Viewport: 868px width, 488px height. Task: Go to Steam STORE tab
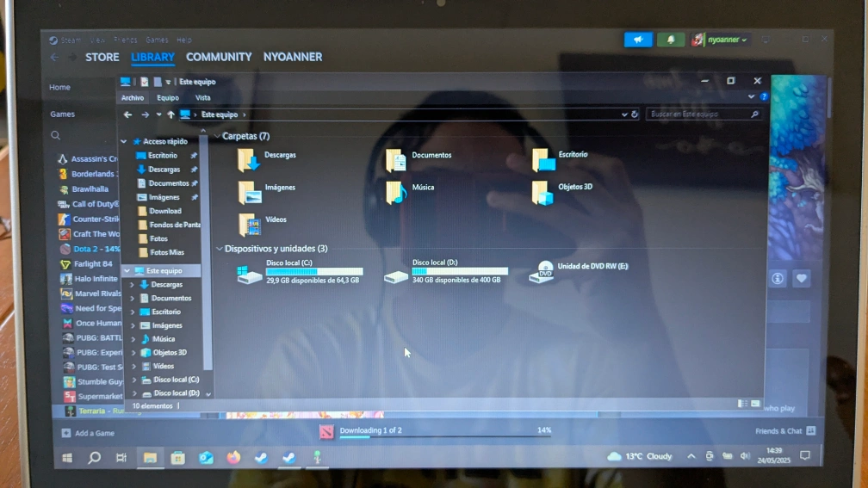tap(102, 57)
